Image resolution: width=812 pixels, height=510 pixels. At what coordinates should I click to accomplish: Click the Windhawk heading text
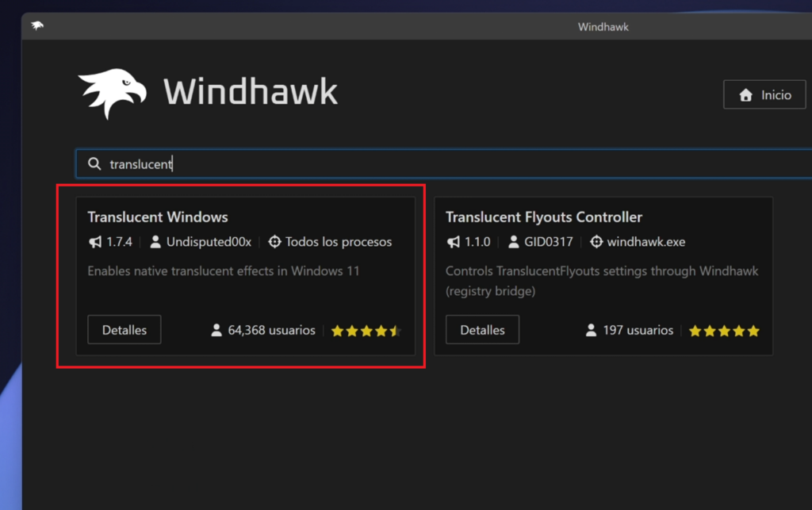click(251, 92)
